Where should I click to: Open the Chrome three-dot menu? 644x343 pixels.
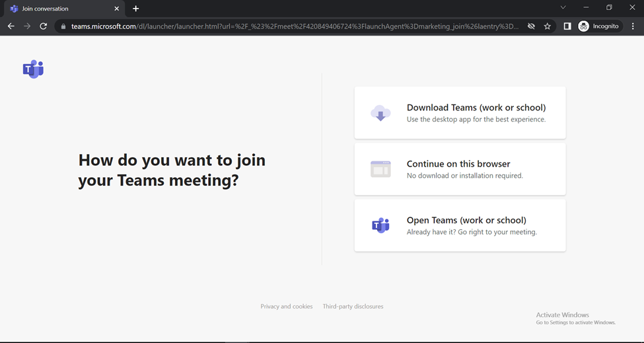click(633, 26)
